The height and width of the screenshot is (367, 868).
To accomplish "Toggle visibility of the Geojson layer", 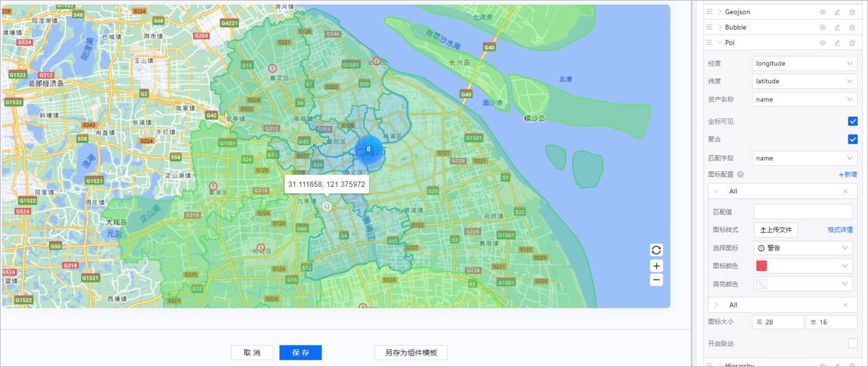I will 823,12.
